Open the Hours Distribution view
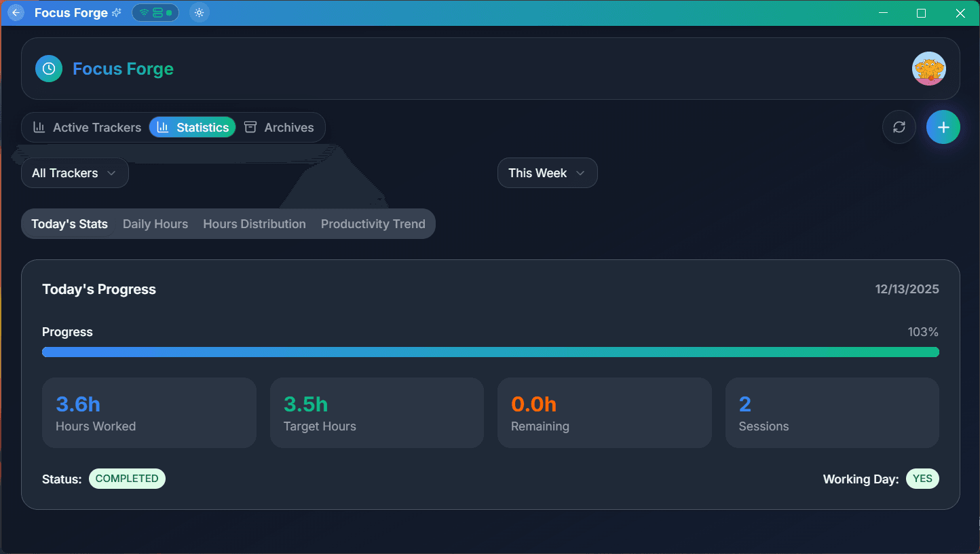The image size is (980, 554). tap(254, 223)
